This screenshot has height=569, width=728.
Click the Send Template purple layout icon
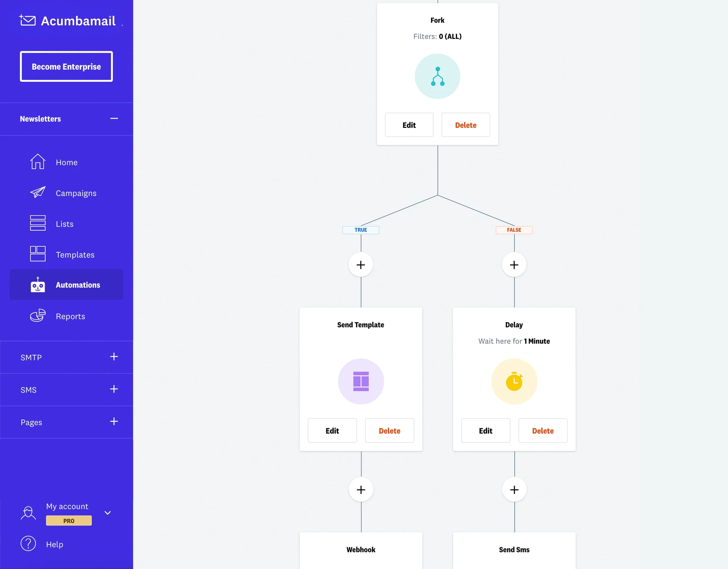tap(361, 381)
